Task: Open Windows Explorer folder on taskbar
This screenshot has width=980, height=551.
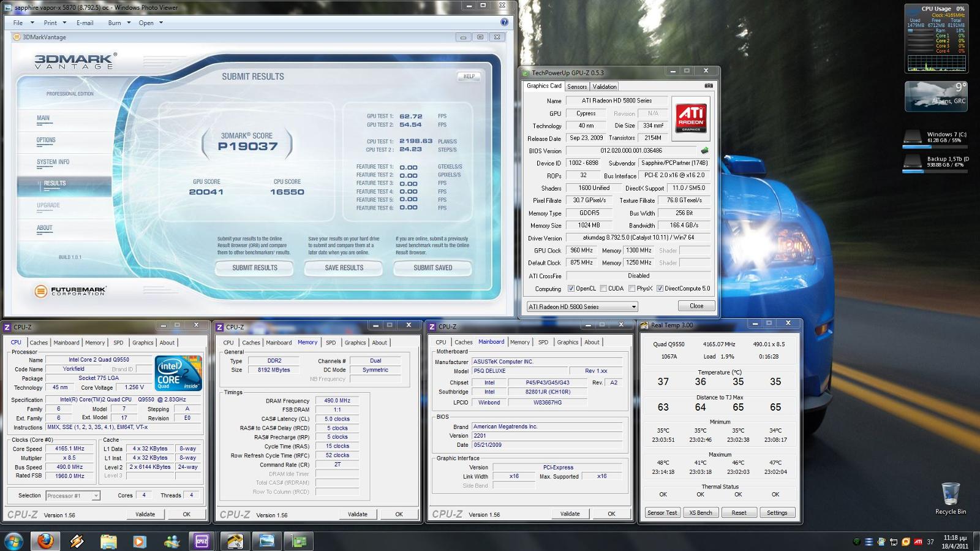Action: click(x=108, y=541)
